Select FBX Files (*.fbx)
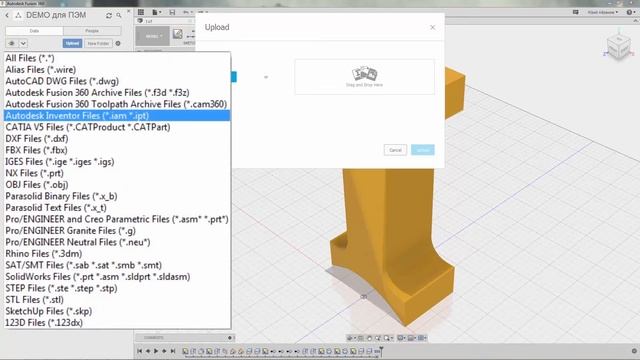The width and height of the screenshot is (640, 360). [x=117, y=150]
